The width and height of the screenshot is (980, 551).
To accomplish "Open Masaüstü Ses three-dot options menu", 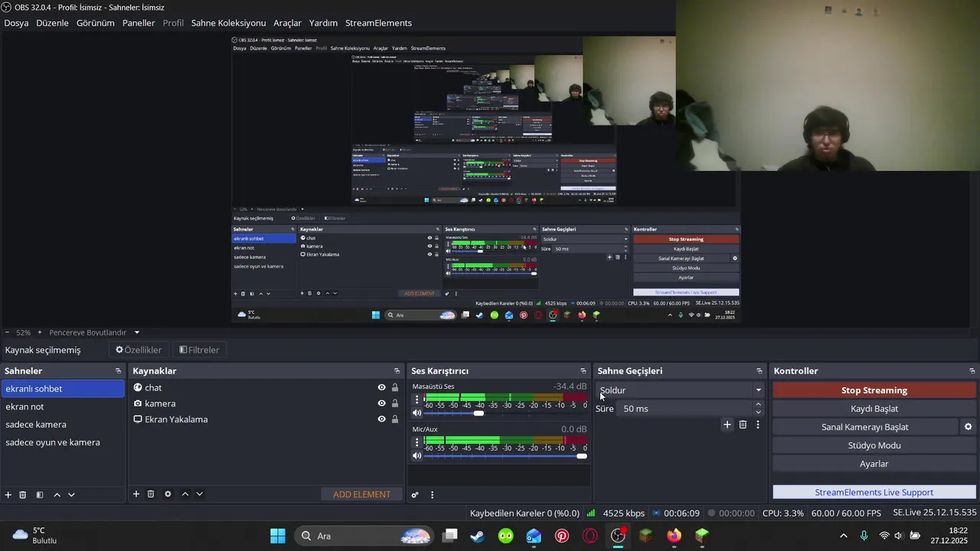I will [x=417, y=399].
